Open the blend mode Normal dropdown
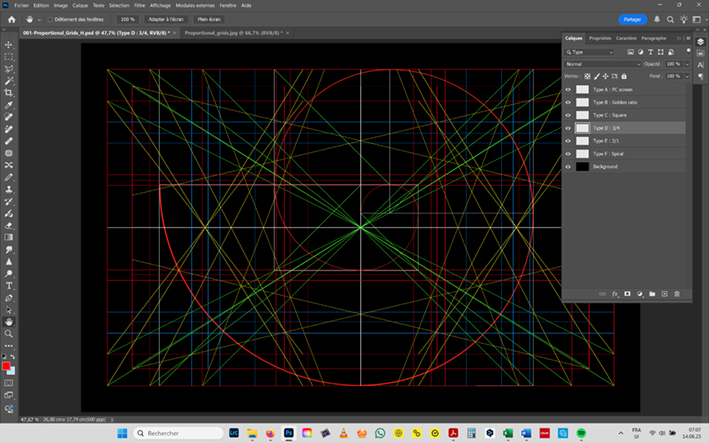 [x=601, y=64]
